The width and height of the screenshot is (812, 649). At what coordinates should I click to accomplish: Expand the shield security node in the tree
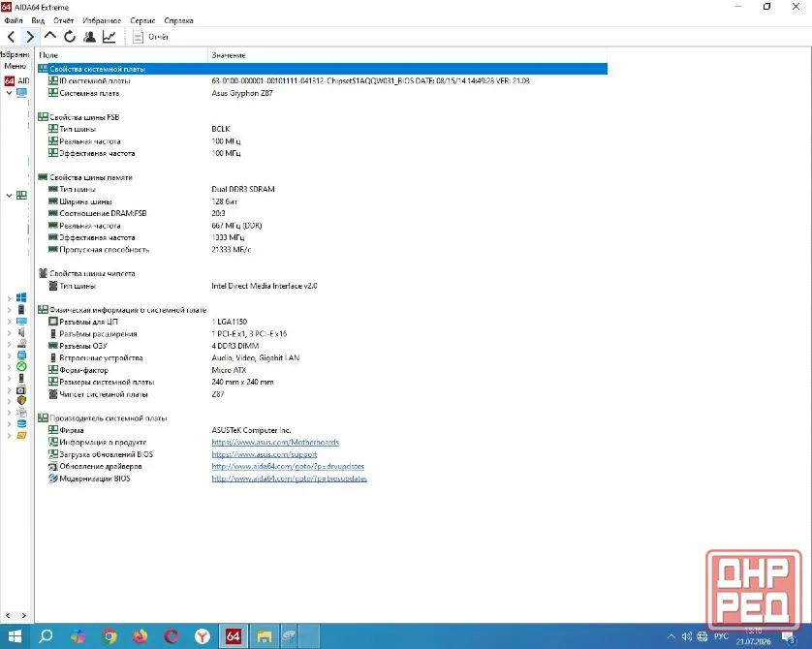tap(9, 401)
